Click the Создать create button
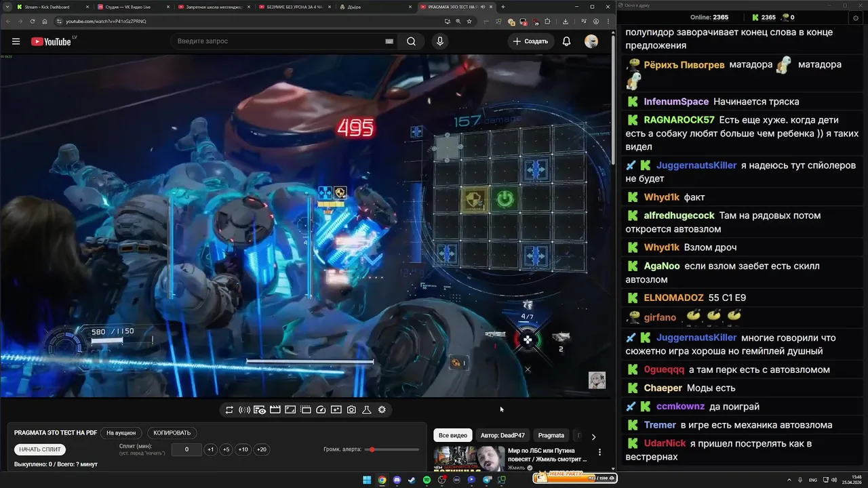 [x=530, y=41]
